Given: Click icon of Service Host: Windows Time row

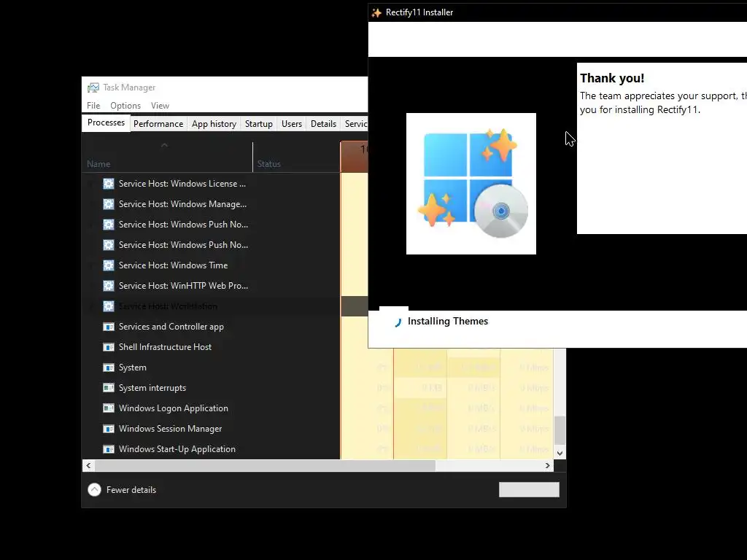Looking at the screenshot, I should [109, 265].
